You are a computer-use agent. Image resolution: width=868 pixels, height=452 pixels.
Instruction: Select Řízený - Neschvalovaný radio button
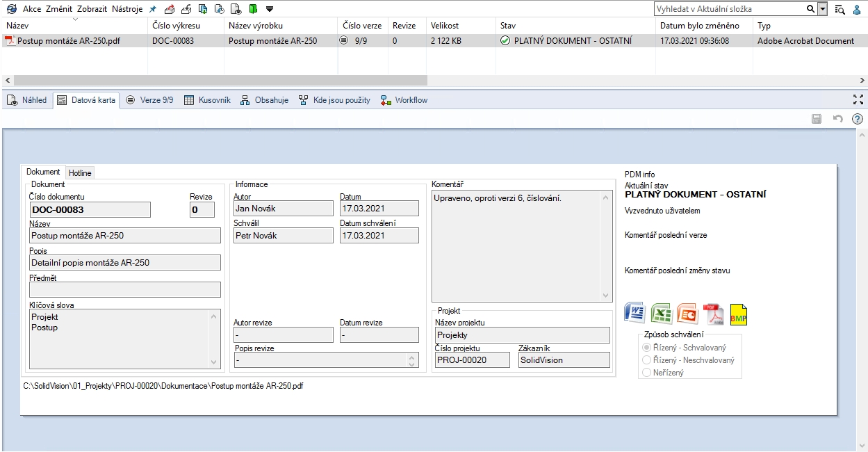point(647,360)
